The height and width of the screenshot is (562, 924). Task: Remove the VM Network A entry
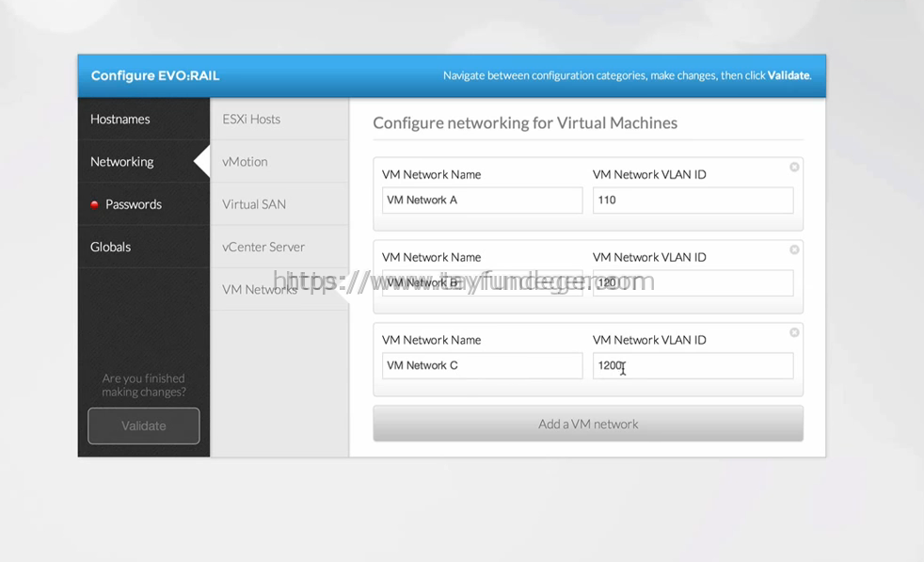click(794, 167)
